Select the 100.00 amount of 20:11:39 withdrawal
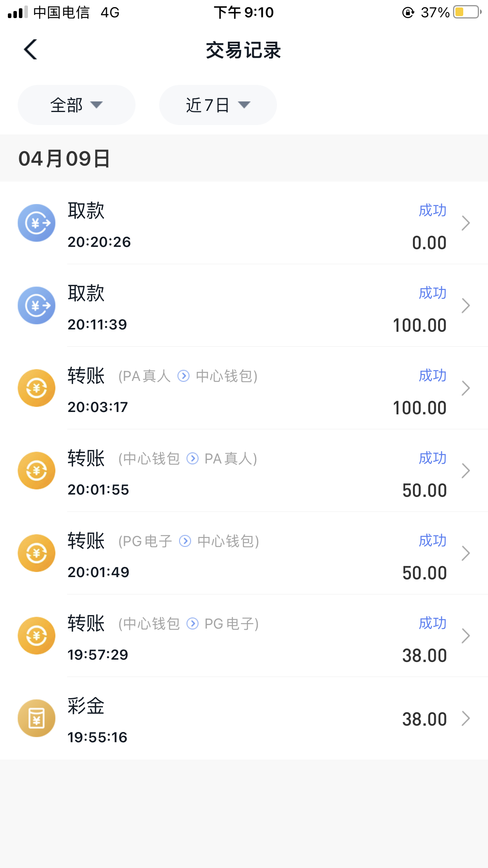Image resolution: width=488 pixels, height=868 pixels. [x=420, y=325]
